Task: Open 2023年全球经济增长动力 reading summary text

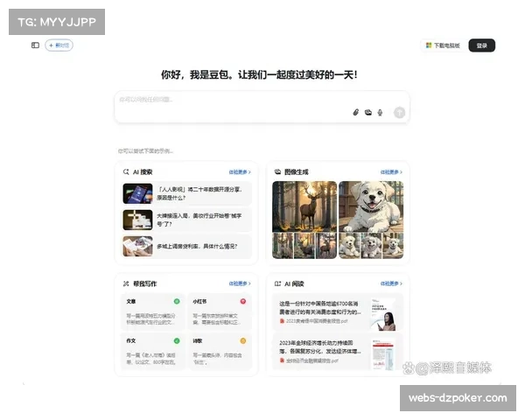Action: coord(320,347)
